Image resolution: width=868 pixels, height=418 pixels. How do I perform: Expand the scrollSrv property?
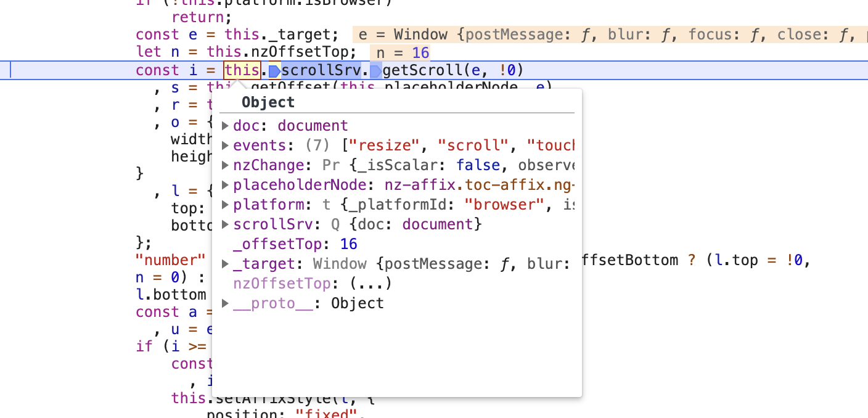coord(225,224)
